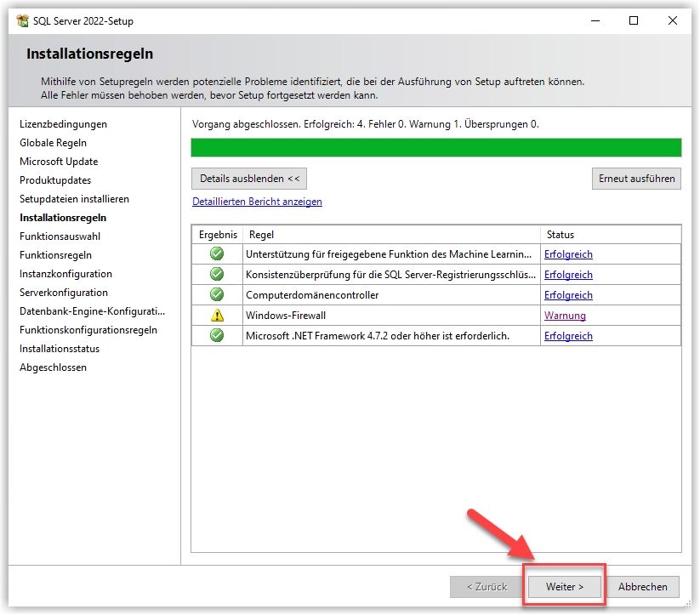Select Produktupdates step

[x=55, y=180]
